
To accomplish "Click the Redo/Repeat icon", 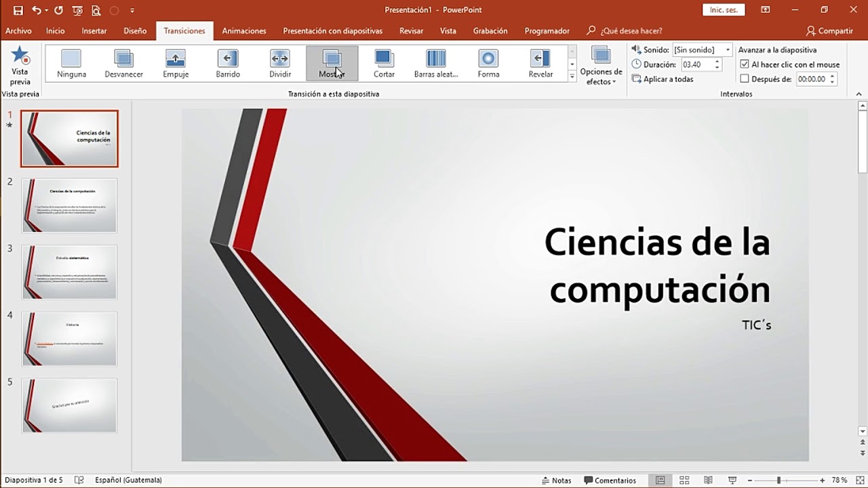I will [x=58, y=10].
